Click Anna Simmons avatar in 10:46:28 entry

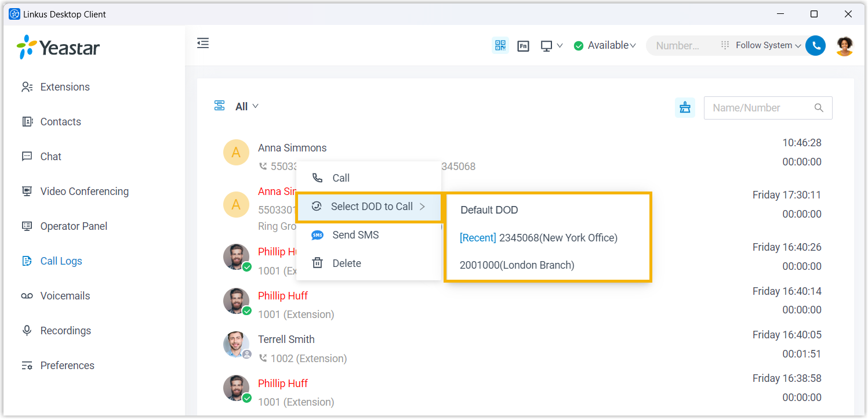(236, 153)
